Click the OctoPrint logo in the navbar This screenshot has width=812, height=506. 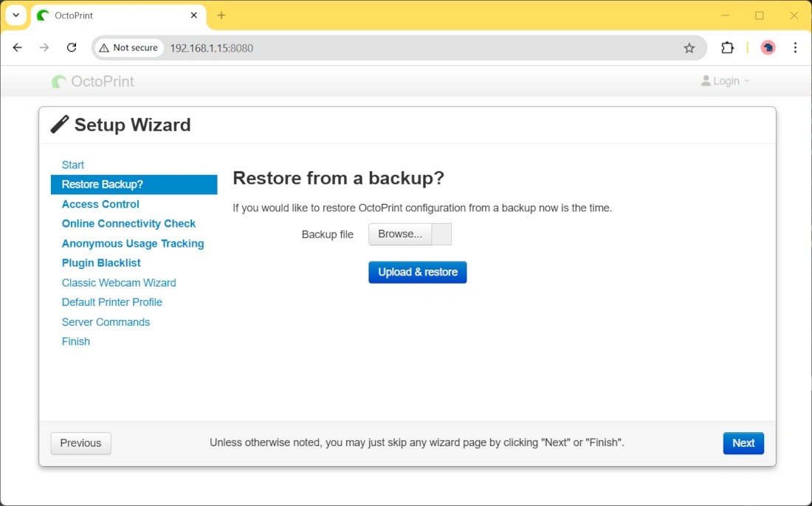[93, 81]
